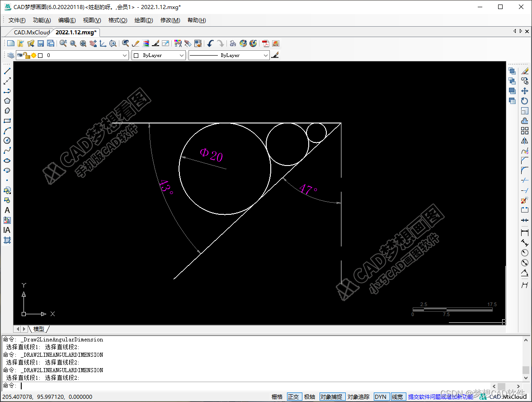This screenshot has height=402, width=532.
Task: Select the Ellipse drawing tool
Action: point(7,161)
